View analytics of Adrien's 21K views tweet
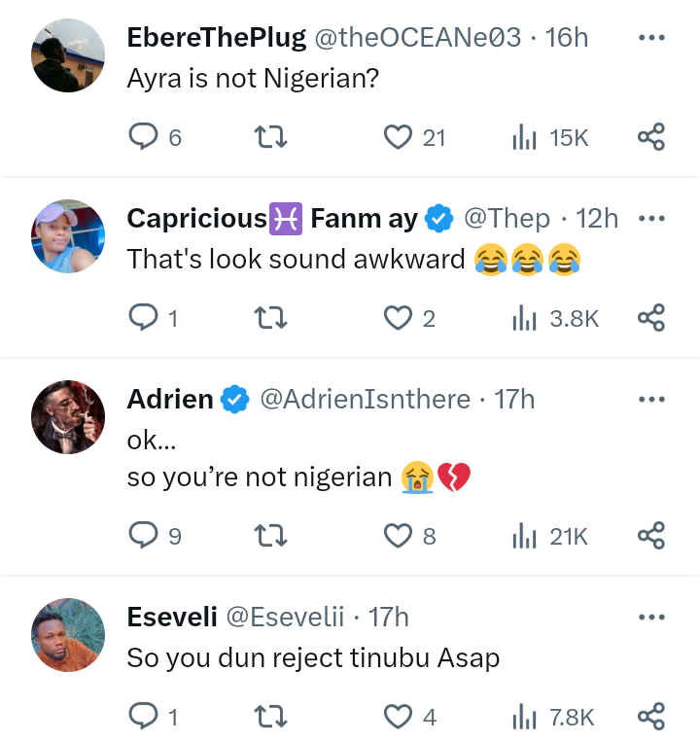The width and height of the screenshot is (700, 743). (526, 535)
